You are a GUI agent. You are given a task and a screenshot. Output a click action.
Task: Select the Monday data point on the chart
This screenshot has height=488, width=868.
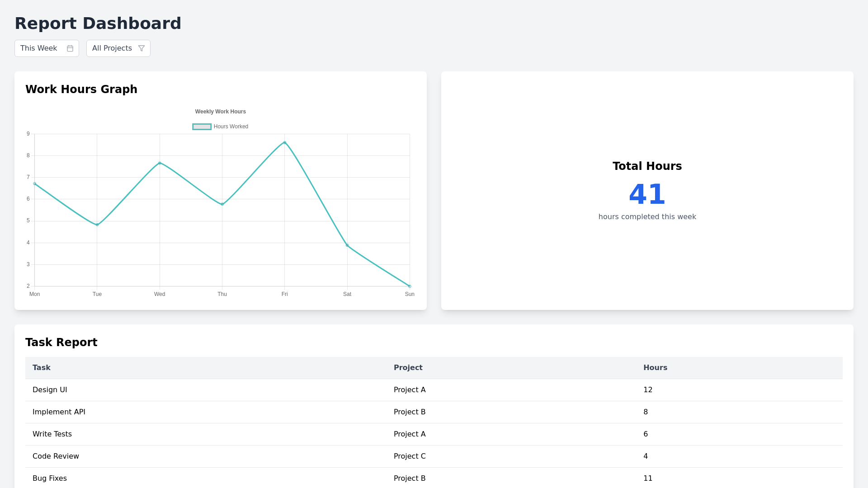click(35, 183)
